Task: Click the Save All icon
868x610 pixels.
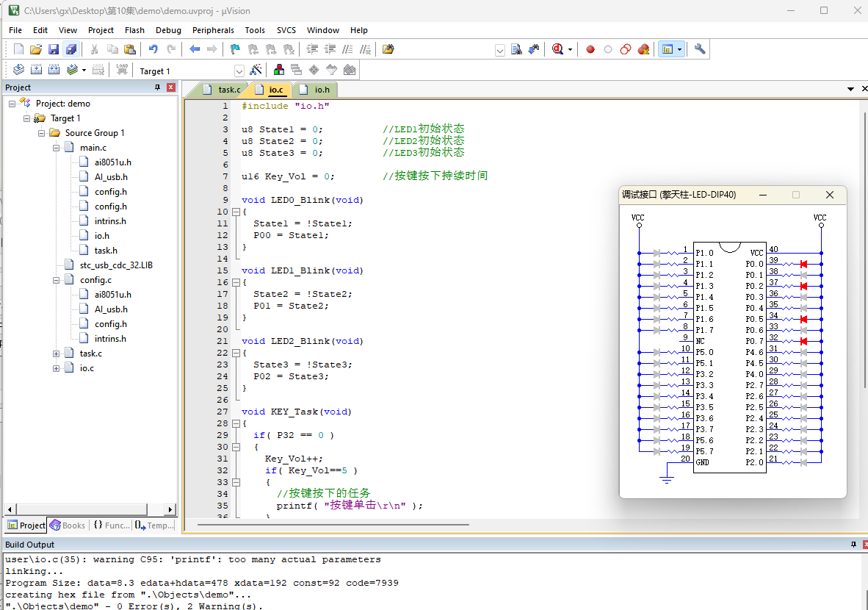Action: click(70, 49)
